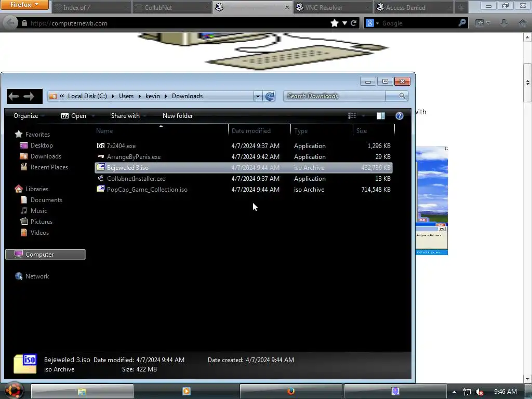Select the CollabnetInstaller.exe file icon
The height and width of the screenshot is (399, 532).
point(101,178)
